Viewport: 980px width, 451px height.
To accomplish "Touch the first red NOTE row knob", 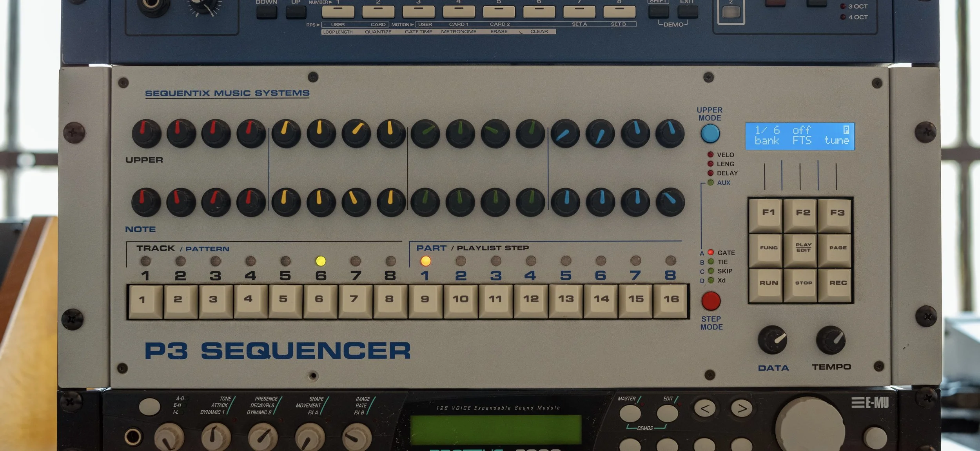I will tap(146, 202).
